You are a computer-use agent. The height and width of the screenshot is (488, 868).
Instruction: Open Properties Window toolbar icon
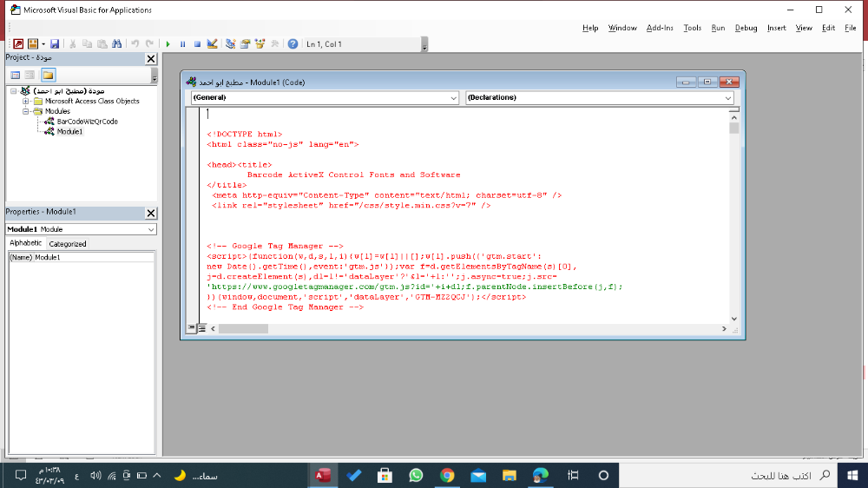tap(246, 43)
